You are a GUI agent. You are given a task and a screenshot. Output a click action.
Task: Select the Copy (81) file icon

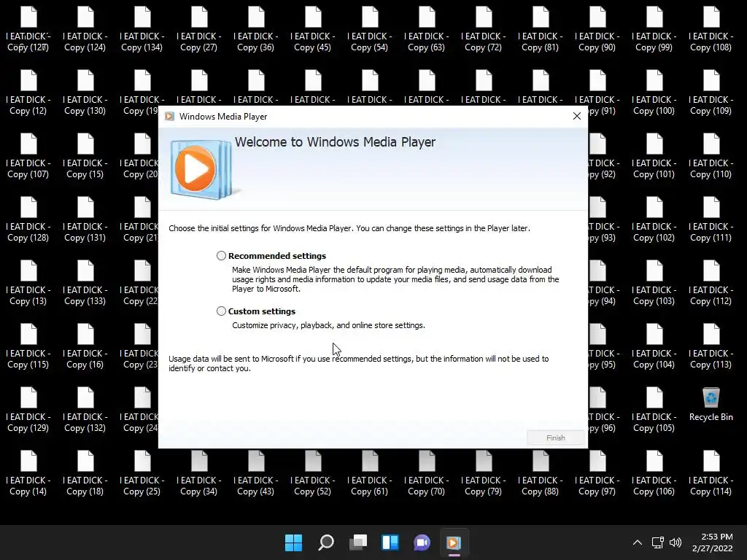(541, 29)
